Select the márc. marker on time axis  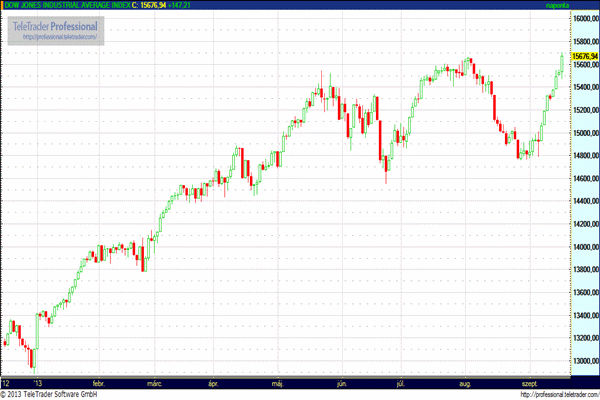[154, 382]
